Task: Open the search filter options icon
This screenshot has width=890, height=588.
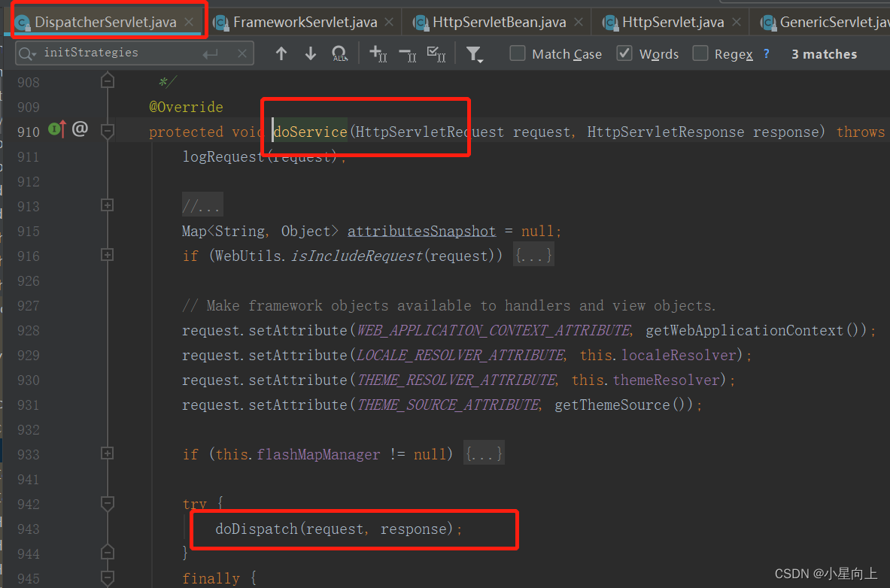Action: pyautogui.click(x=475, y=53)
